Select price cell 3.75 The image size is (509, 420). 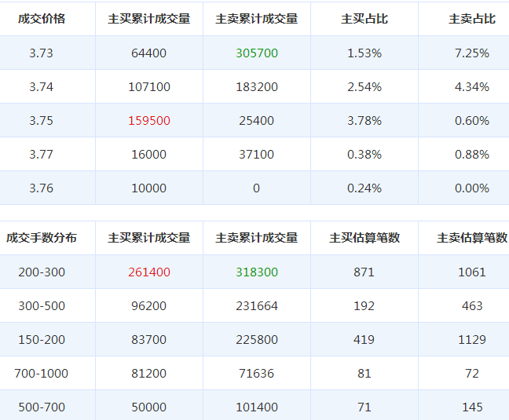(x=41, y=120)
